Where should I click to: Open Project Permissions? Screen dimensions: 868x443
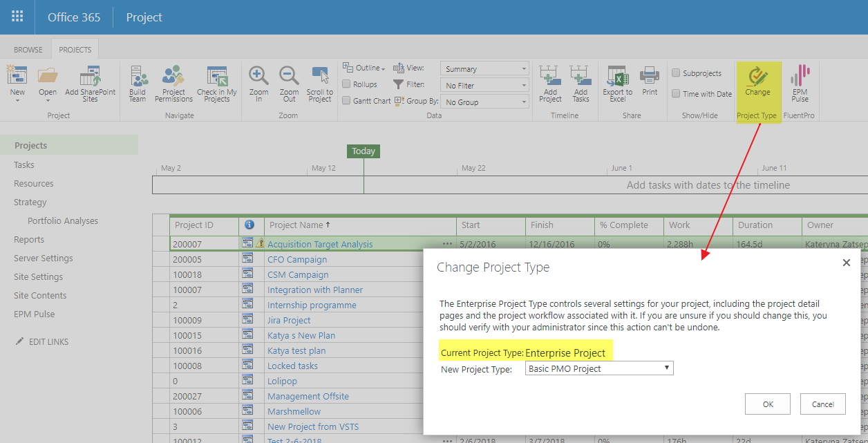tap(173, 85)
